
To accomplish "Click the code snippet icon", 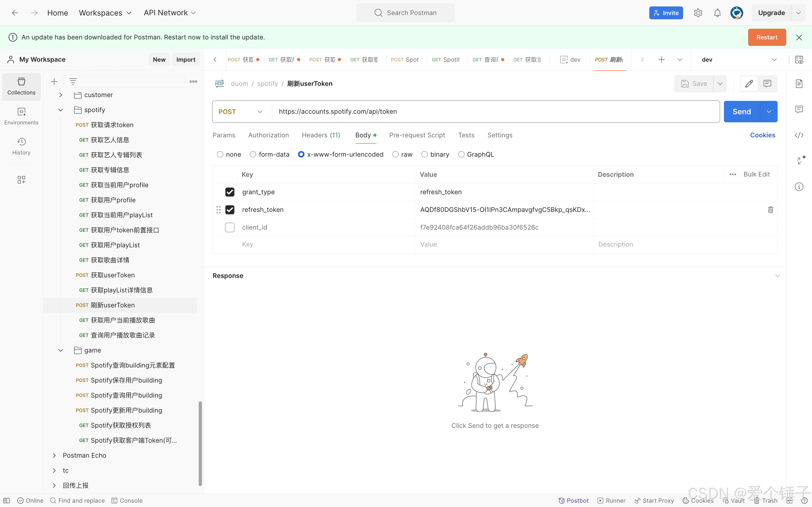I will click(799, 135).
